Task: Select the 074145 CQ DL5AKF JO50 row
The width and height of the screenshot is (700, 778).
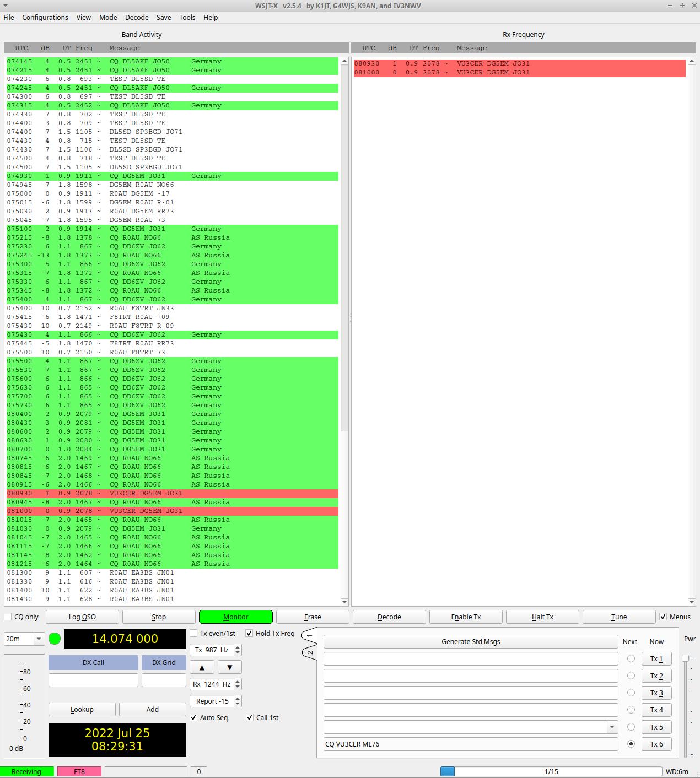Action: (173, 61)
